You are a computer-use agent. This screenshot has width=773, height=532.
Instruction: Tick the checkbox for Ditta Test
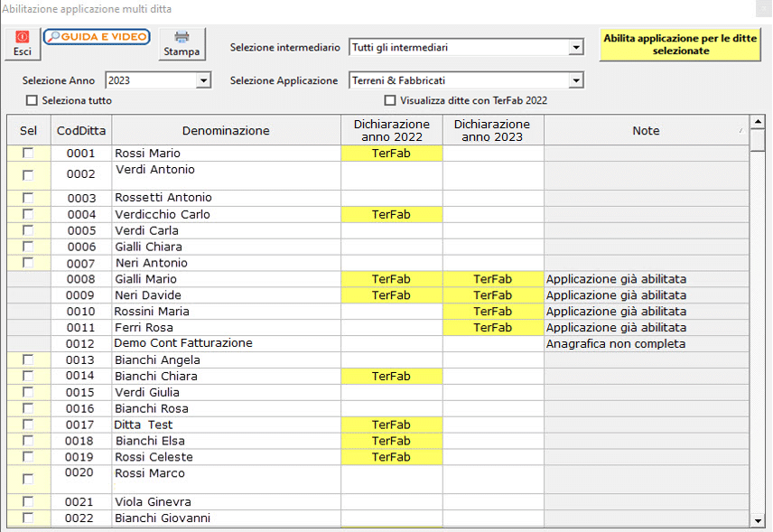(28, 425)
